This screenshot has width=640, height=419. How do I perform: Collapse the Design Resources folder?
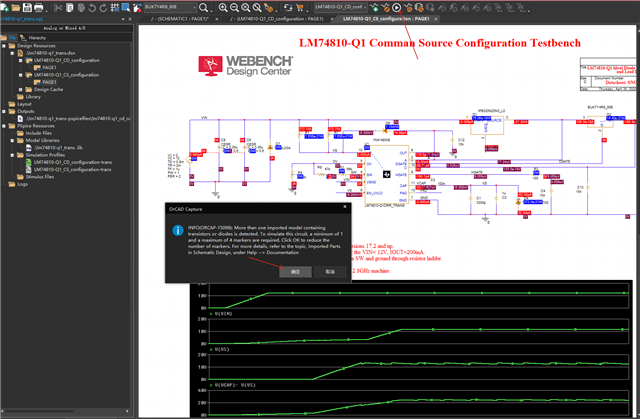(x=4, y=46)
